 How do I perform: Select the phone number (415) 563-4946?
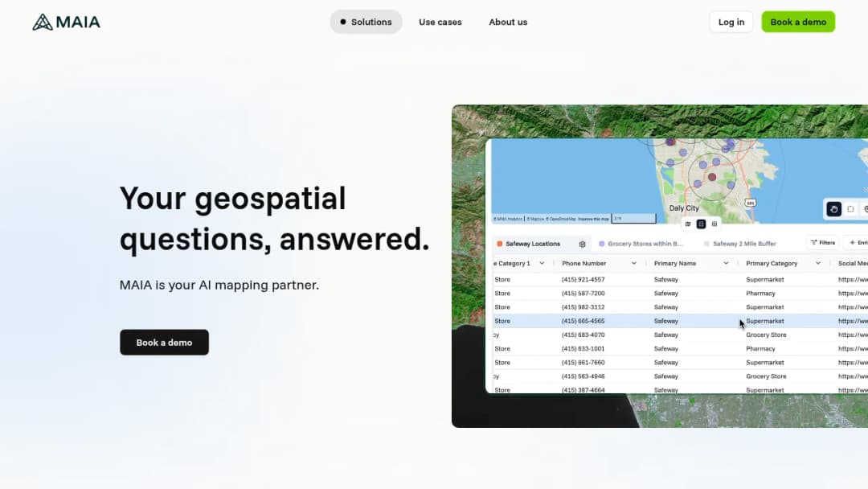[x=583, y=376]
